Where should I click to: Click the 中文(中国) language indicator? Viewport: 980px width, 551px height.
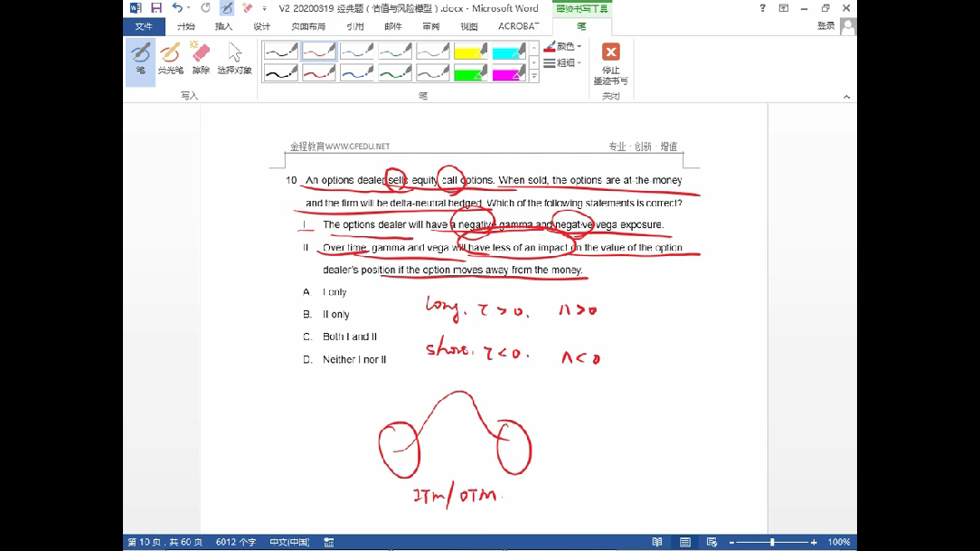(x=289, y=542)
